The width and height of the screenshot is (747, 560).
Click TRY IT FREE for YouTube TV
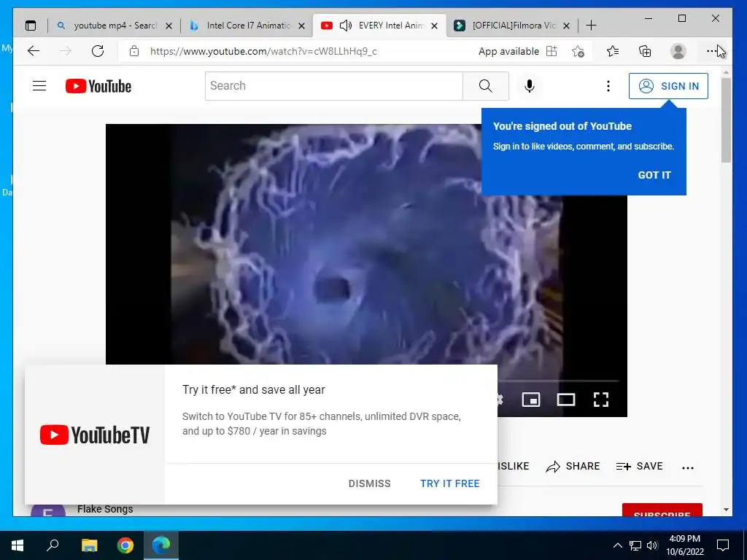[x=449, y=483]
